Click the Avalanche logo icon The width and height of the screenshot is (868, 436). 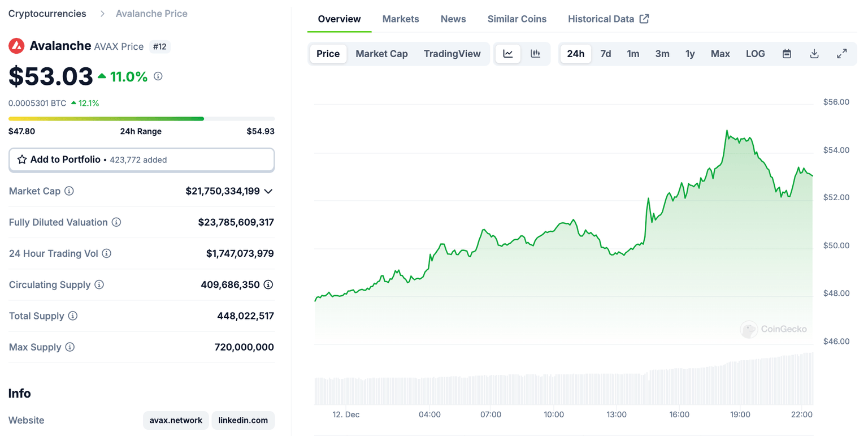[x=16, y=46]
